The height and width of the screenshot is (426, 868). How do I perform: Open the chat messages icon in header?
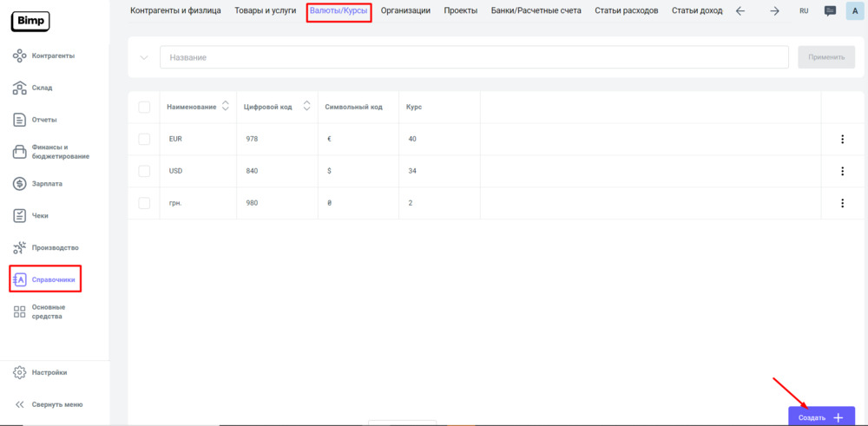(x=830, y=11)
